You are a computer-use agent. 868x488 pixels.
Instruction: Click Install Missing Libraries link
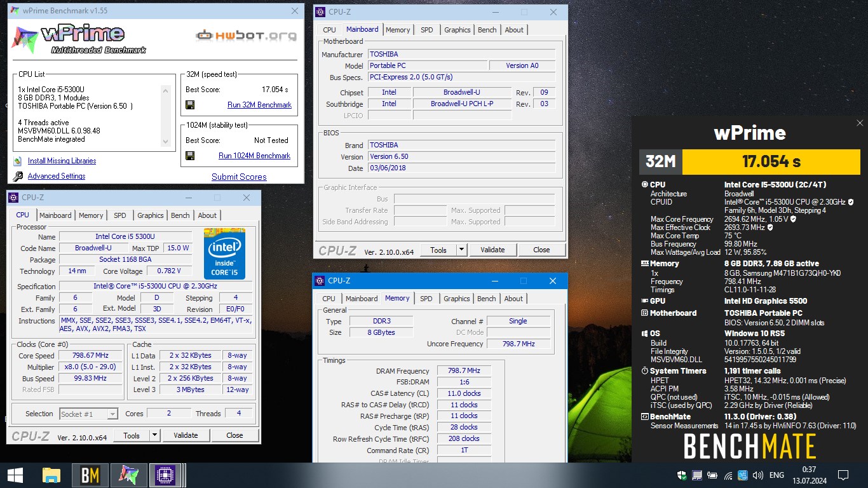(x=62, y=161)
